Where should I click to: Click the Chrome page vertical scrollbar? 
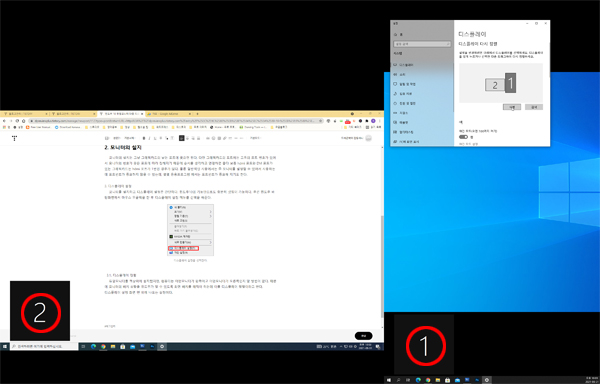[381, 266]
